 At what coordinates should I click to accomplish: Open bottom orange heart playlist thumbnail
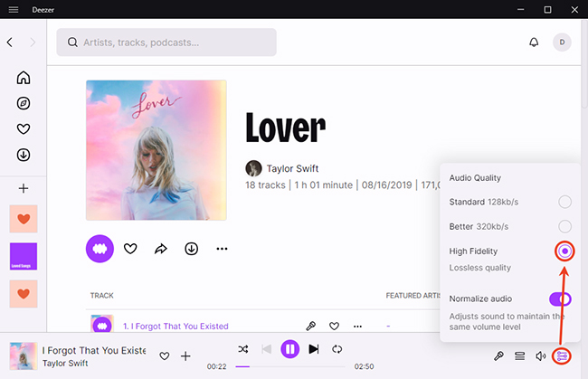click(24, 294)
